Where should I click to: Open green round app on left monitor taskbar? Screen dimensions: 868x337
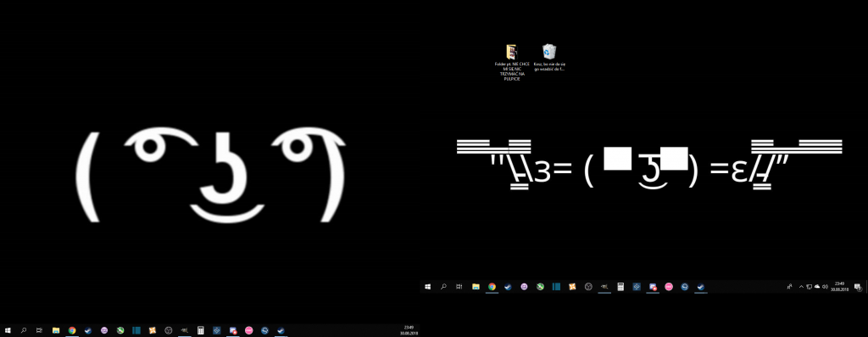(x=120, y=330)
